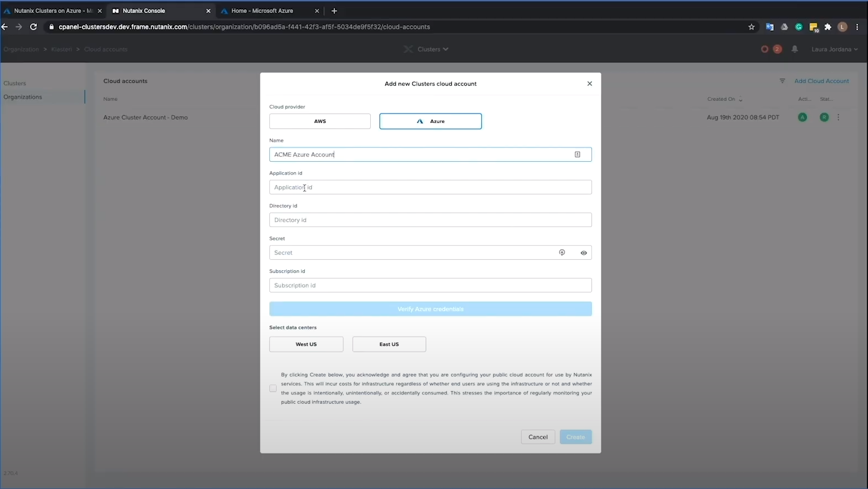
Task: Go forward in browser
Action: [19, 27]
